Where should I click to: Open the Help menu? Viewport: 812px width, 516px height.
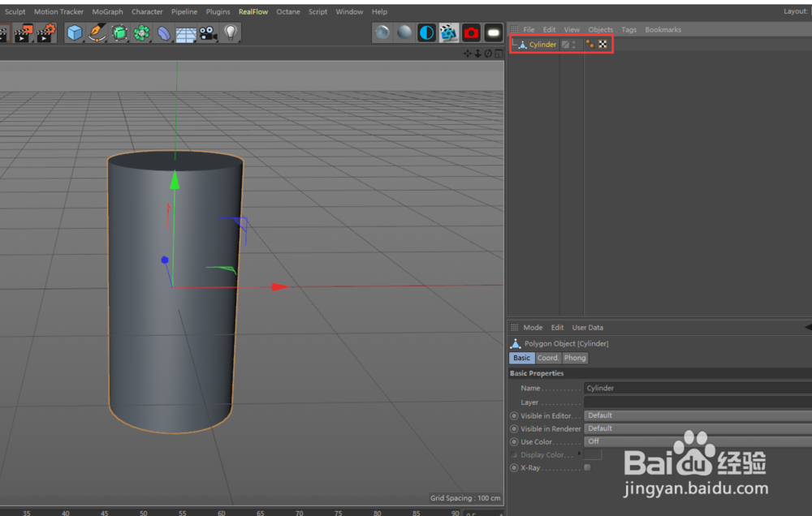click(379, 11)
